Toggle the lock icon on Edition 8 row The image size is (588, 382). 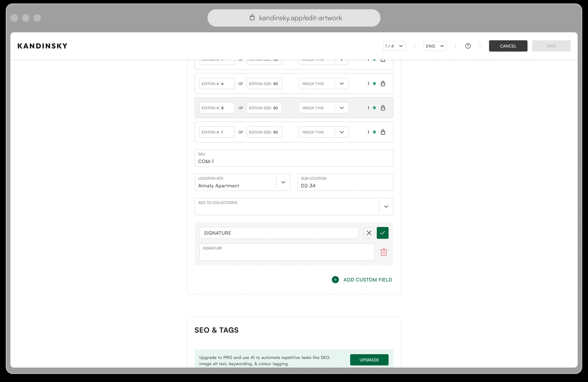coord(383,108)
